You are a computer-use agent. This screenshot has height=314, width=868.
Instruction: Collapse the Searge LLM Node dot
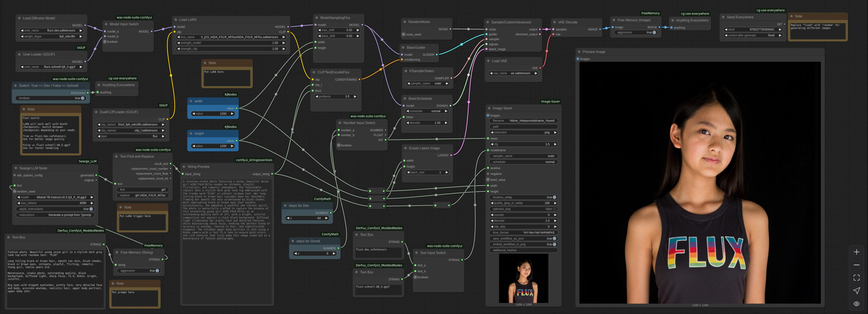[16, 168]
